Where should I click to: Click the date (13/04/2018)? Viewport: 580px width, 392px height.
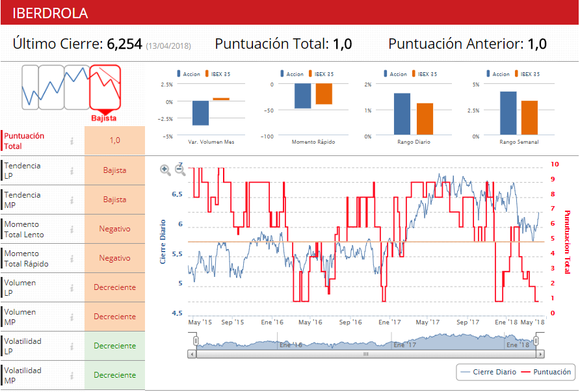pyautogui.click(x=168, y=46)
